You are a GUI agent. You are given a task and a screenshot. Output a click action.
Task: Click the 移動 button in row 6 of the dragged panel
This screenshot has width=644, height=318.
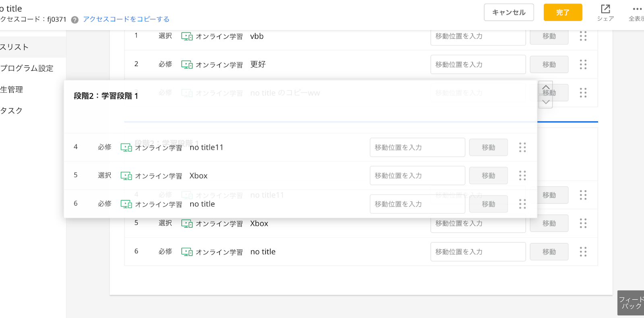pyautogui.click(x=489, y=204)
